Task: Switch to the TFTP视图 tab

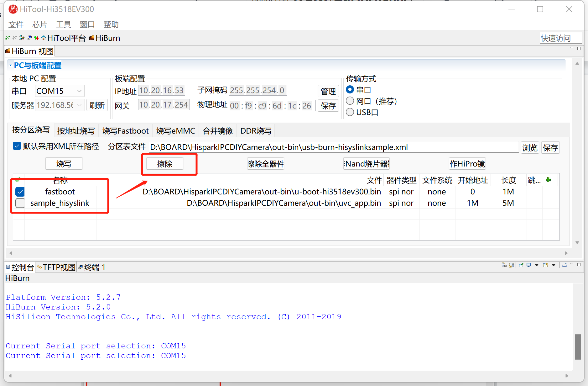Action: click(56, 267)
